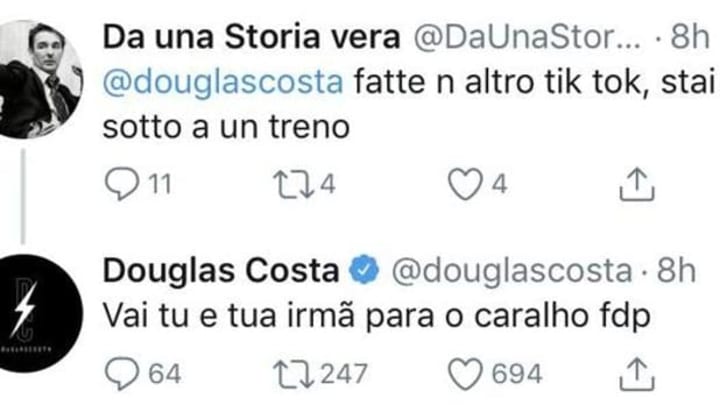Click Douglas Costa's blue verified badge
The image size is (720, 405).
pos(364,269)
